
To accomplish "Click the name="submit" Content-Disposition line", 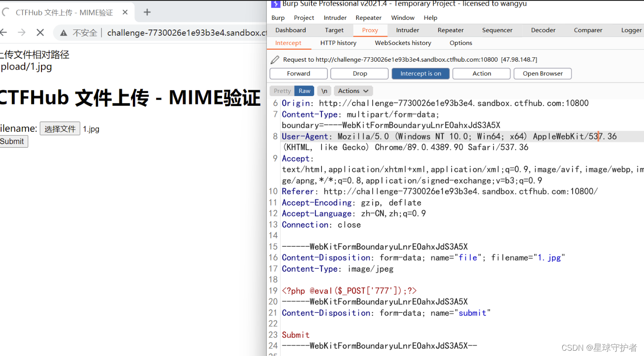I will pos(386,313).
